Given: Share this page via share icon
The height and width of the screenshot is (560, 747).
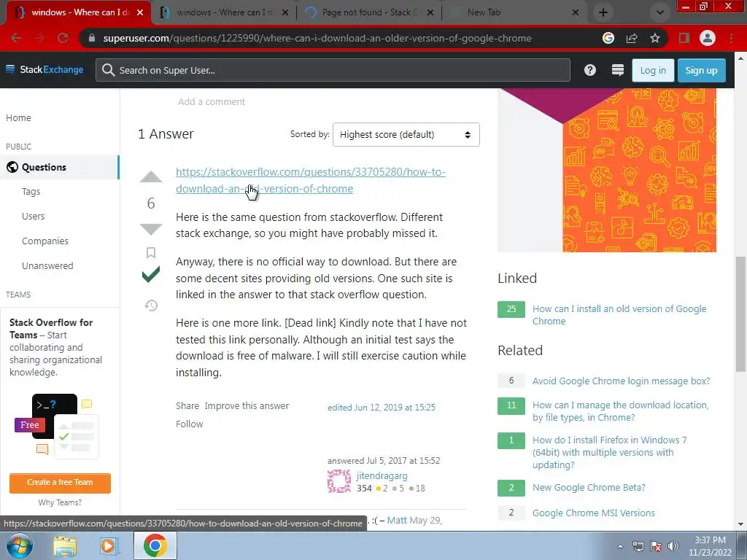Looking at the screenshot, I should pos(632,38).
